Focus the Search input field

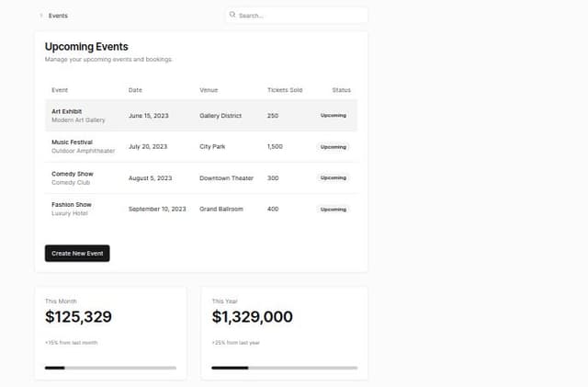click(297, 16)
